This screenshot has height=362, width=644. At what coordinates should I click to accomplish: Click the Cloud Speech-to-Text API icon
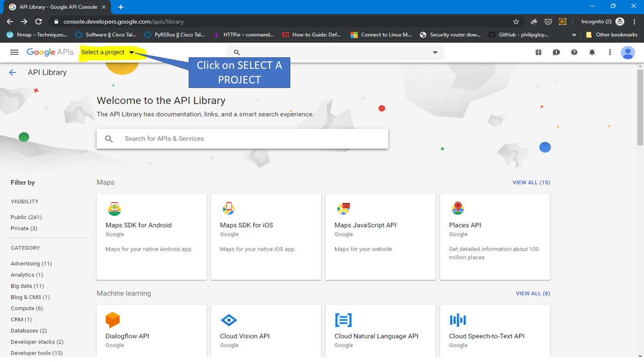[458, 320]
